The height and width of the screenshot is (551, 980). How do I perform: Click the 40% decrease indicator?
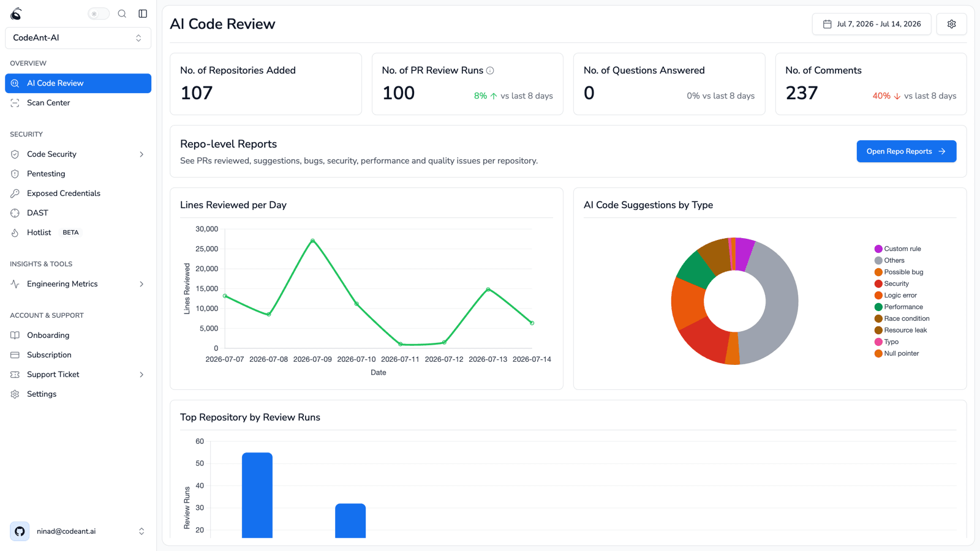886,96
